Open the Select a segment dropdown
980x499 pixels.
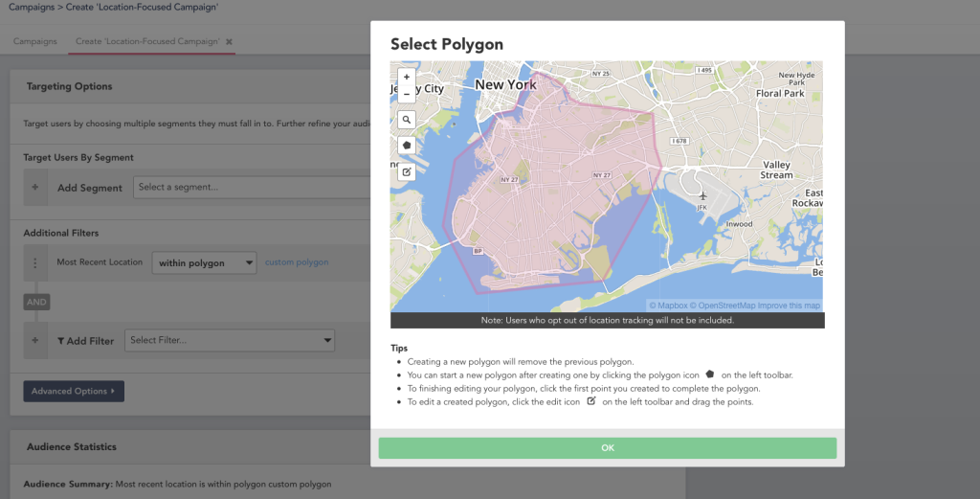pyautogui.click(x=251, y=187)
